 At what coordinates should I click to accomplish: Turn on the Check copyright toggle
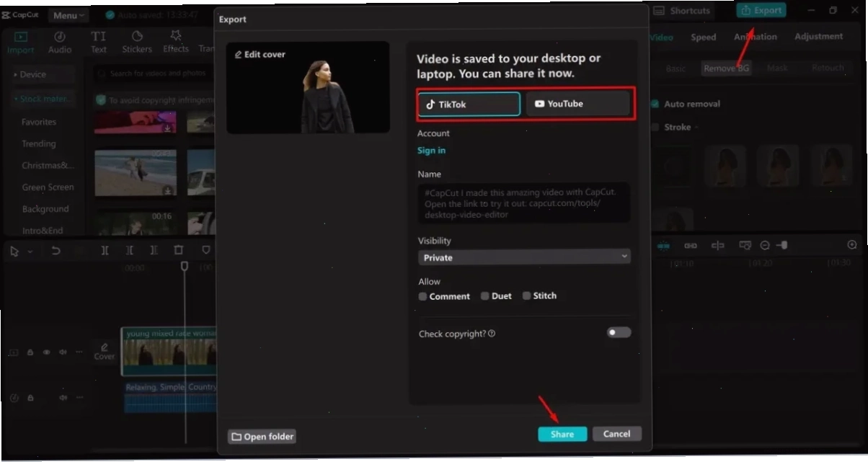(619, 332)
